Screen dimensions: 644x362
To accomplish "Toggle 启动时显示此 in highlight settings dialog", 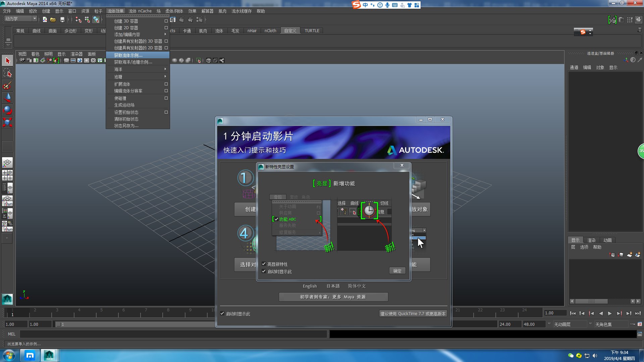I will [x=264, y=271].
